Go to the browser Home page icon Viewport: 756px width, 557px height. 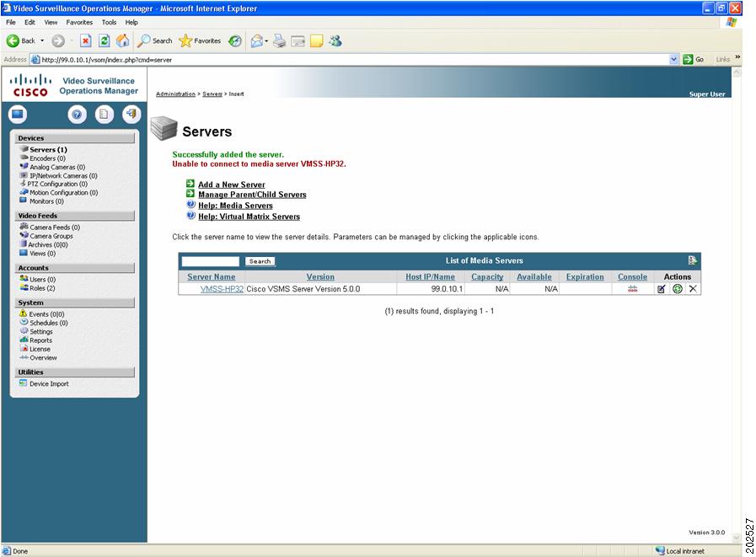122,41
